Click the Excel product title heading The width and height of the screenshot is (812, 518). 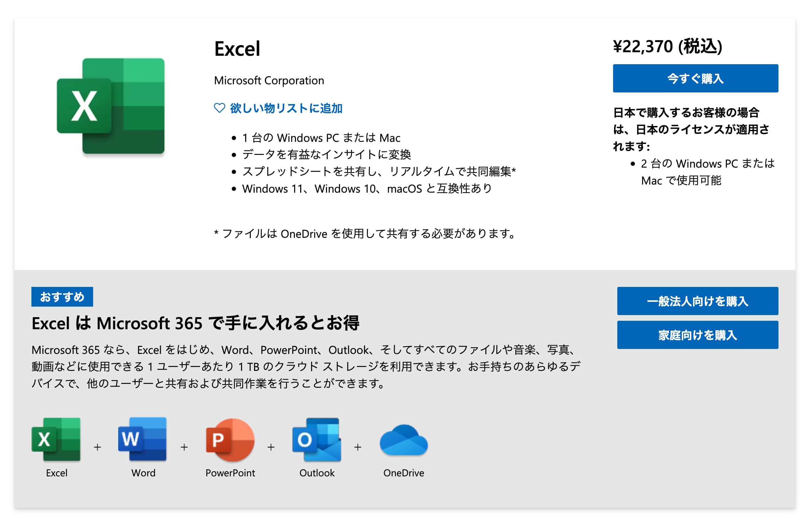[x=237, y=49]
